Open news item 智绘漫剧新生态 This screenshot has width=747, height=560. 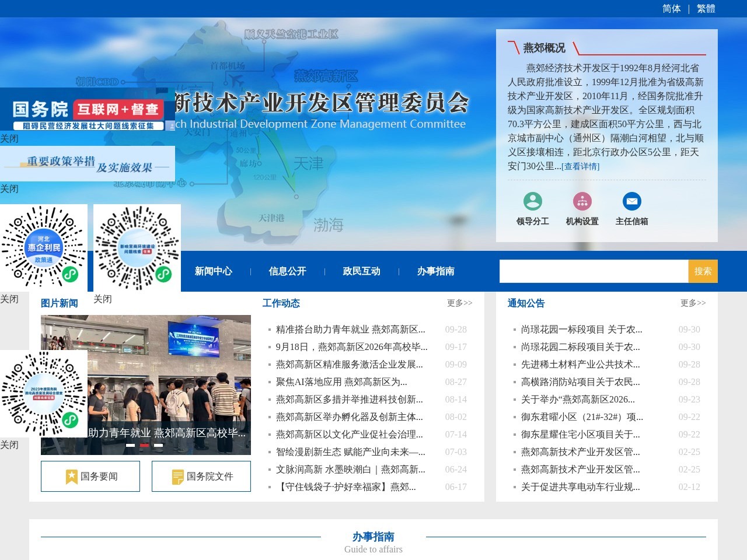[351, 452]
